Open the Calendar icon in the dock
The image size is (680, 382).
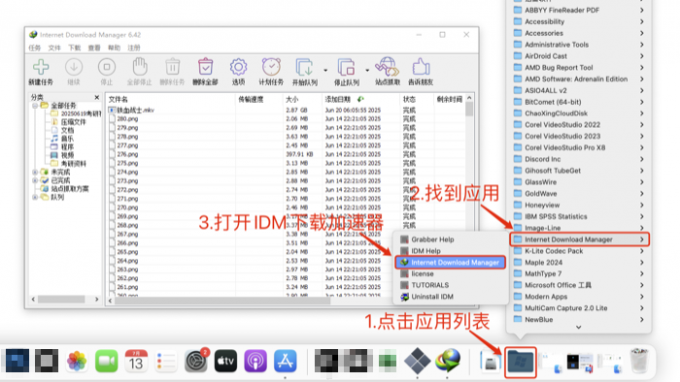136,361
